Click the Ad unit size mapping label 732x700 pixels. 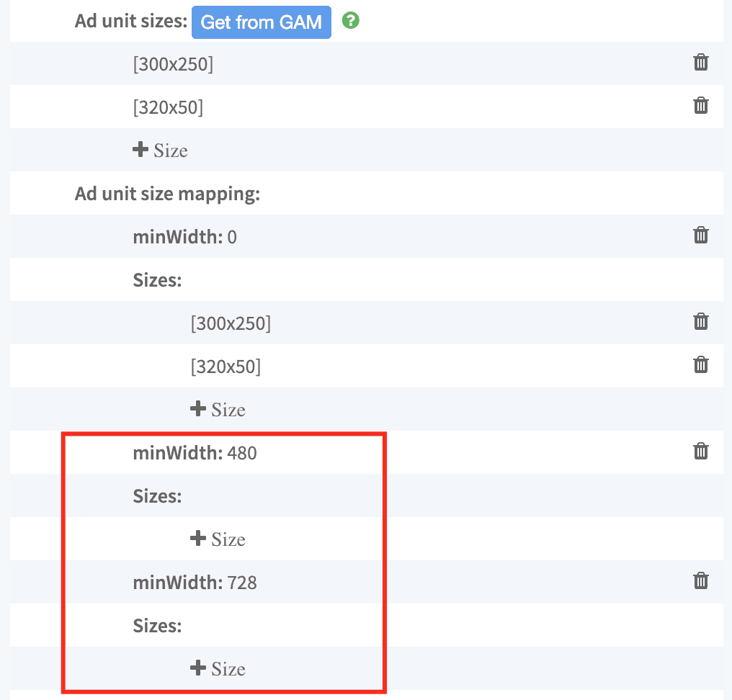168,194
